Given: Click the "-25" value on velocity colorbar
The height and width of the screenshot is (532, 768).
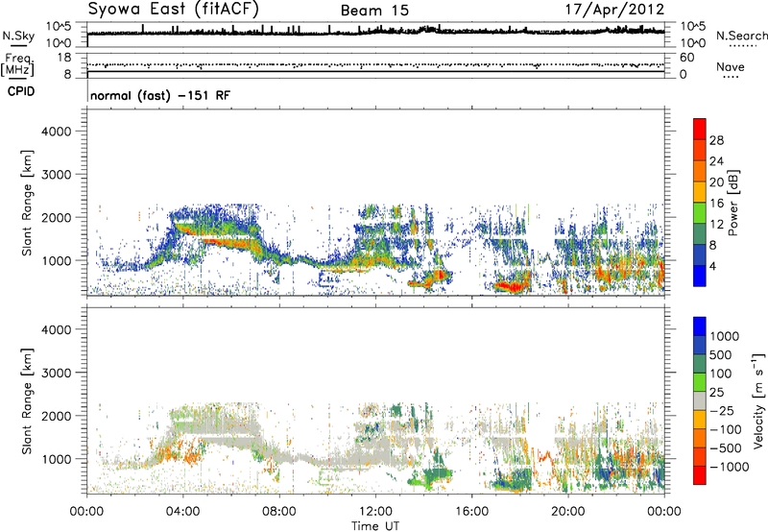Looking at the screenshot, I should (724, 411).
